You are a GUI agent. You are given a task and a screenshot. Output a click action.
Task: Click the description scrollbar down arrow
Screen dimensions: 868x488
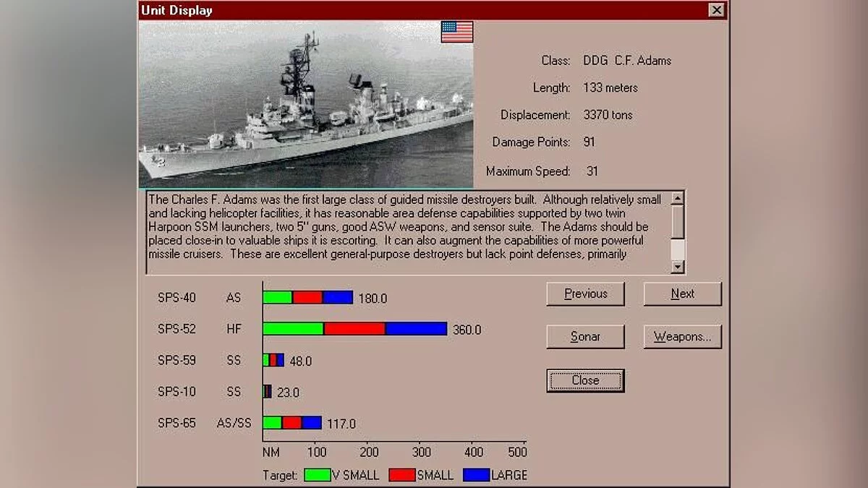click(678, 267)
